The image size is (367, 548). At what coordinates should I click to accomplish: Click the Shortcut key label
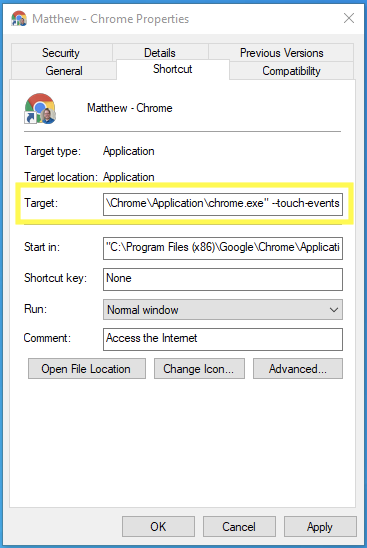55,278
